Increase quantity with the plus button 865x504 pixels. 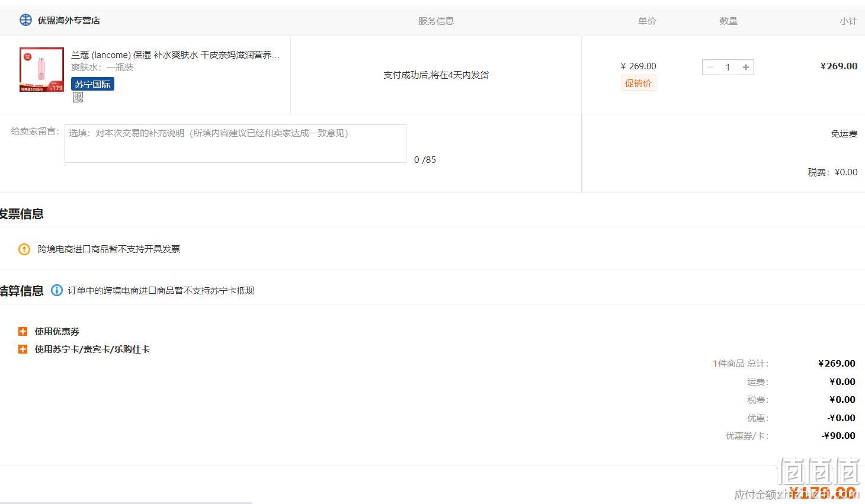pyautogui.click(x=746, y=67)
